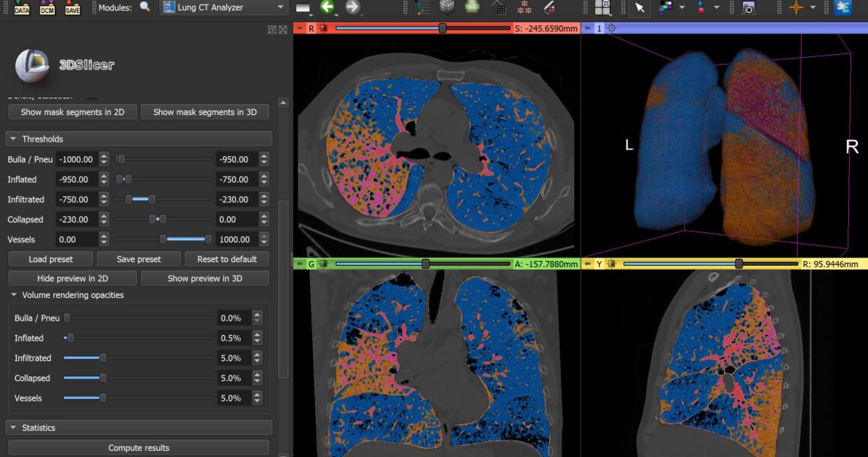Toggle the crosshair tool icon
868x457 pixels.
tap(796, 8)
